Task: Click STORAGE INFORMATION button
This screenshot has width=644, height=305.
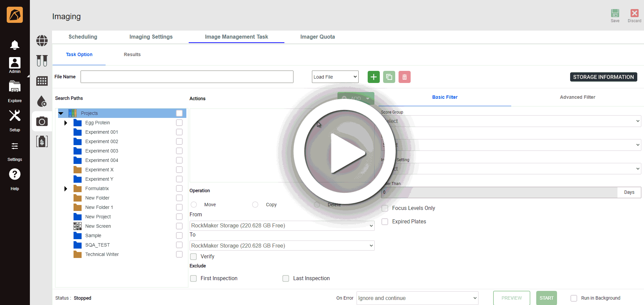Action: (603, 77)
